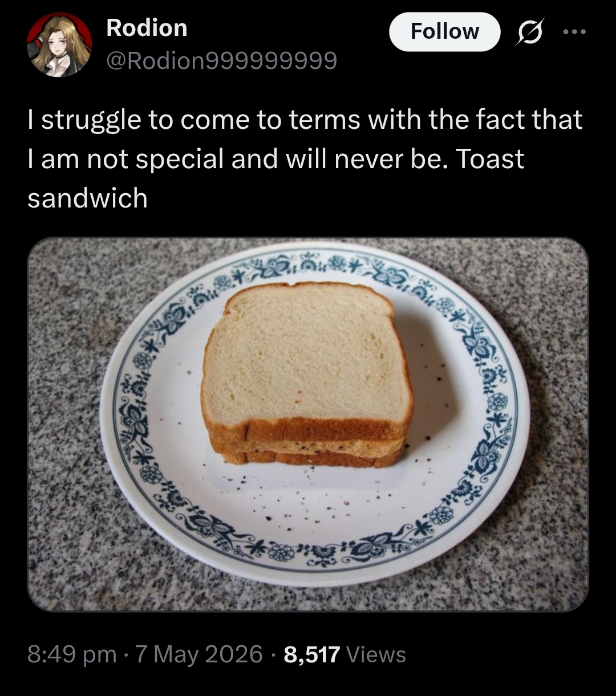Follow the Rodion account
The width and height of the screenshot is (616, 696).
point(445,32)
